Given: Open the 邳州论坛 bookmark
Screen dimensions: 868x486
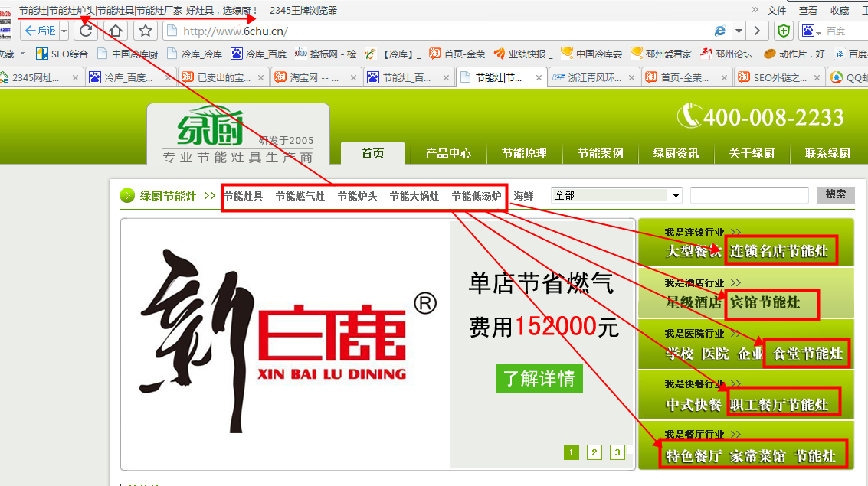Looking at the screenshot, I should [726, 54].
